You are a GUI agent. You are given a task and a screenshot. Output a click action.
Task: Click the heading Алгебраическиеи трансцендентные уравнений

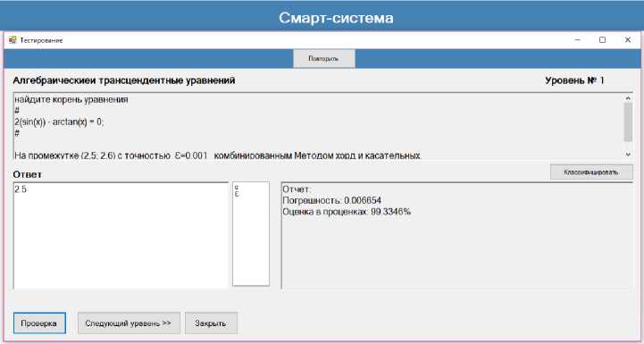(124, 80)
